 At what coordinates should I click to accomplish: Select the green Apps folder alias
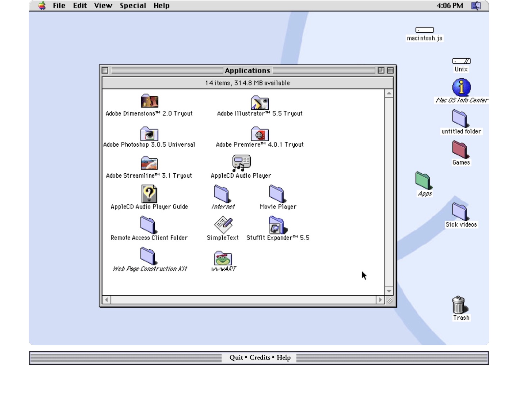(424, 181)
